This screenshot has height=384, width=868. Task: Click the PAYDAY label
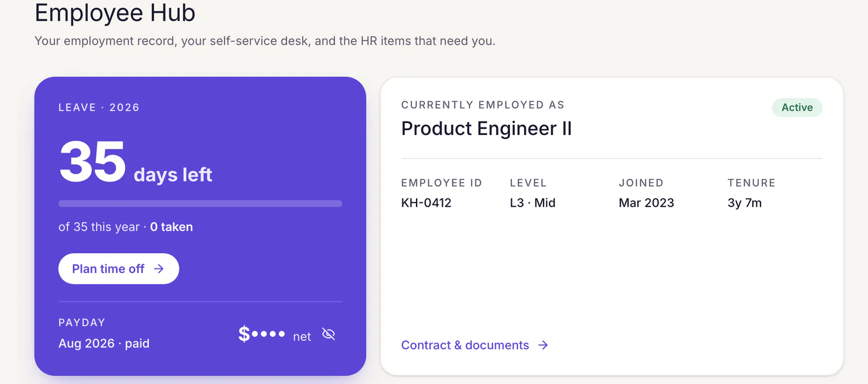tap(82, 323)
